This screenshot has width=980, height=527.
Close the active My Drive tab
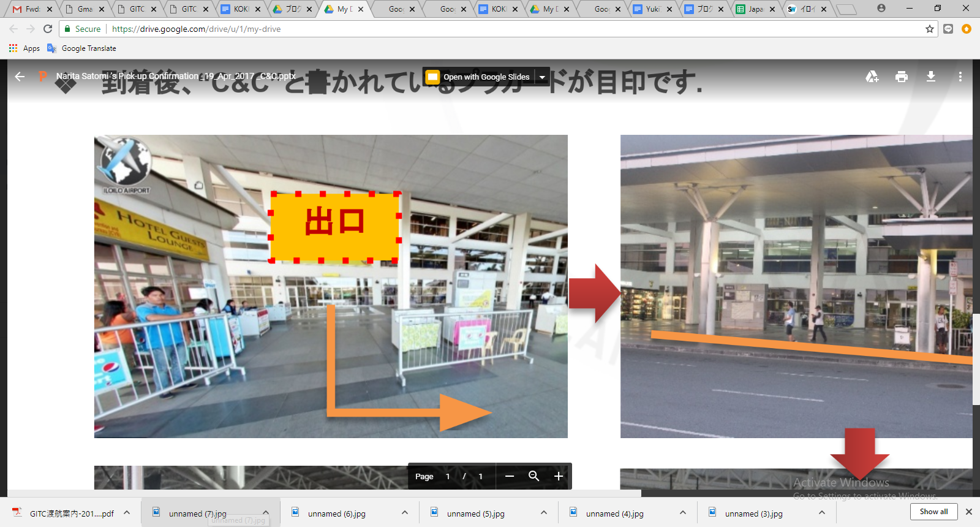(361, 9)
